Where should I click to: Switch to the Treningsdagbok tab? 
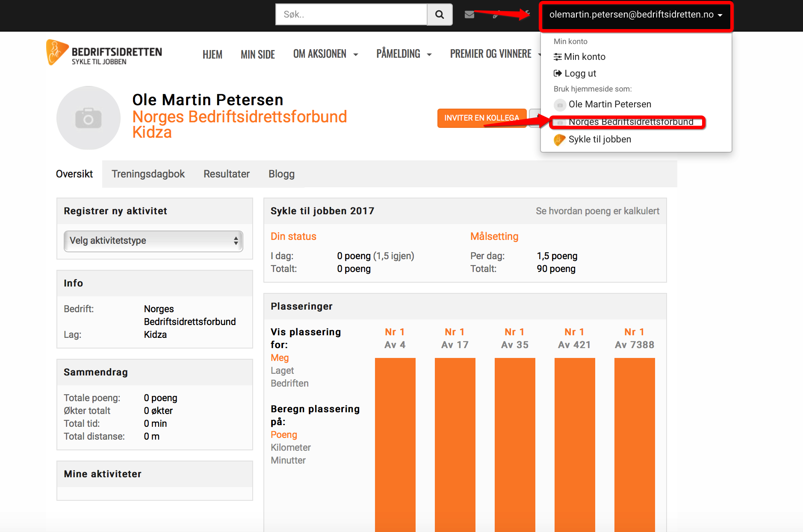[x=148, y=174]
